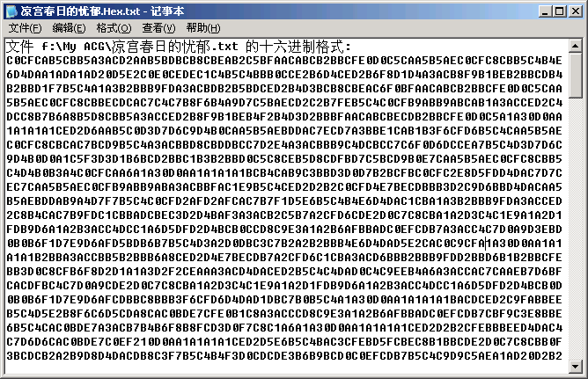
Task: Click the hex line starting C7D6D6CAC0BDE7C0
Action: pyautogui.click(x=284, y=342)
